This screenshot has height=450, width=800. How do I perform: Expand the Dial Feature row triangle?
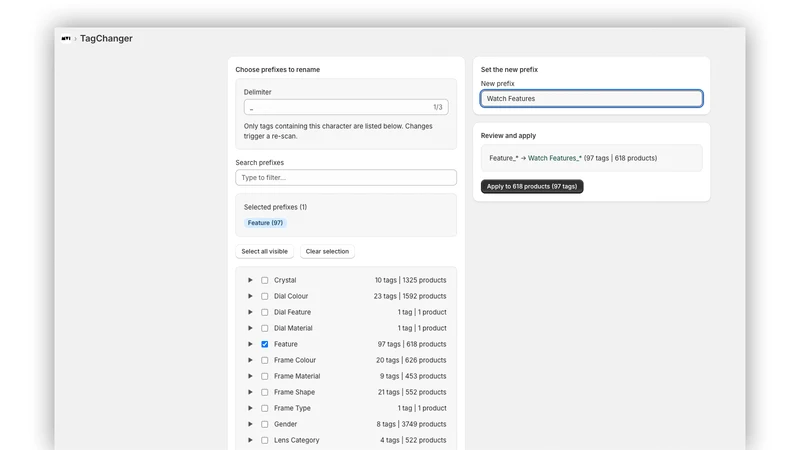pyautogui.click(x=250, y=312)
